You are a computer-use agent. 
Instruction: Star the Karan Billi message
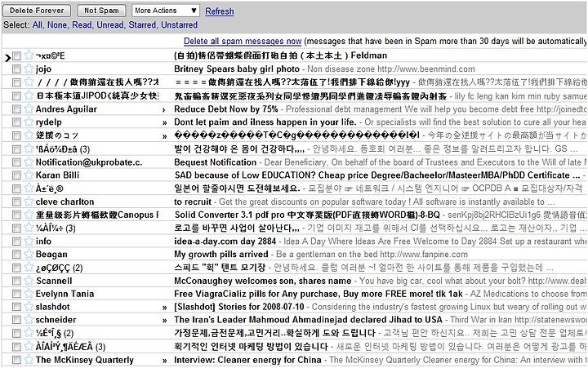[x=29, y=175]
